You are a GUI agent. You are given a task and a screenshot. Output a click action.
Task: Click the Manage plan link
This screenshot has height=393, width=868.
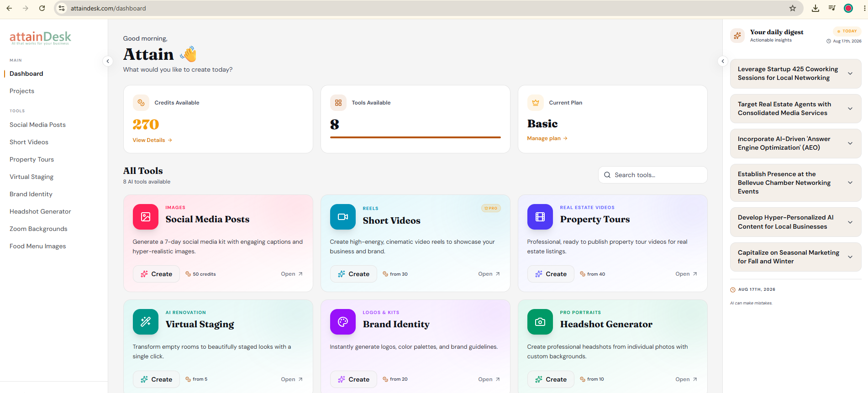[x=547, y=138]
